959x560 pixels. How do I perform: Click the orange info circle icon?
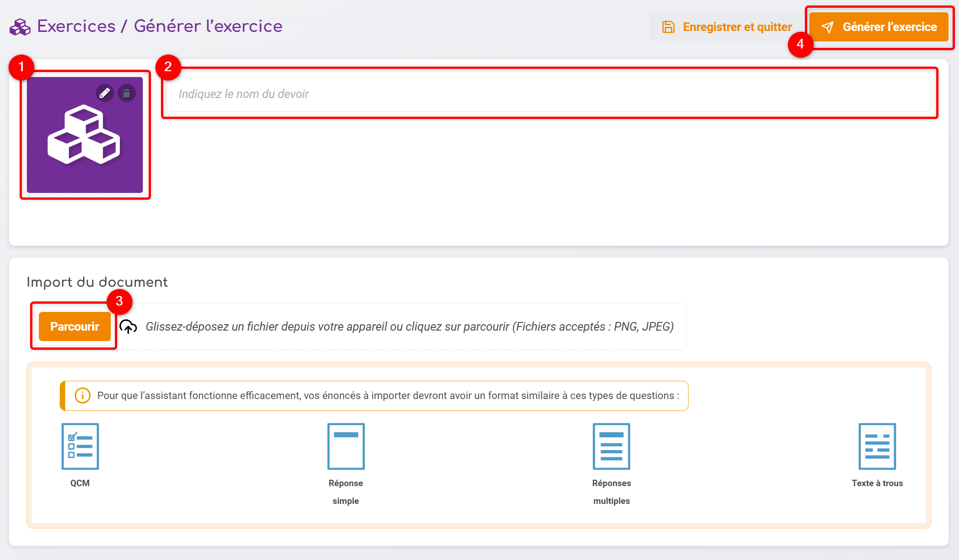(x=83, y=395)
